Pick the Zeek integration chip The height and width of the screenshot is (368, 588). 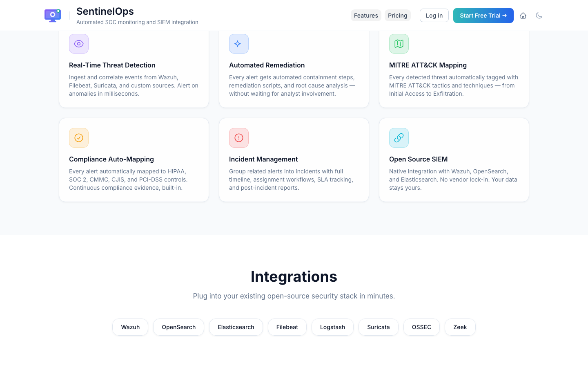[460, 327]
